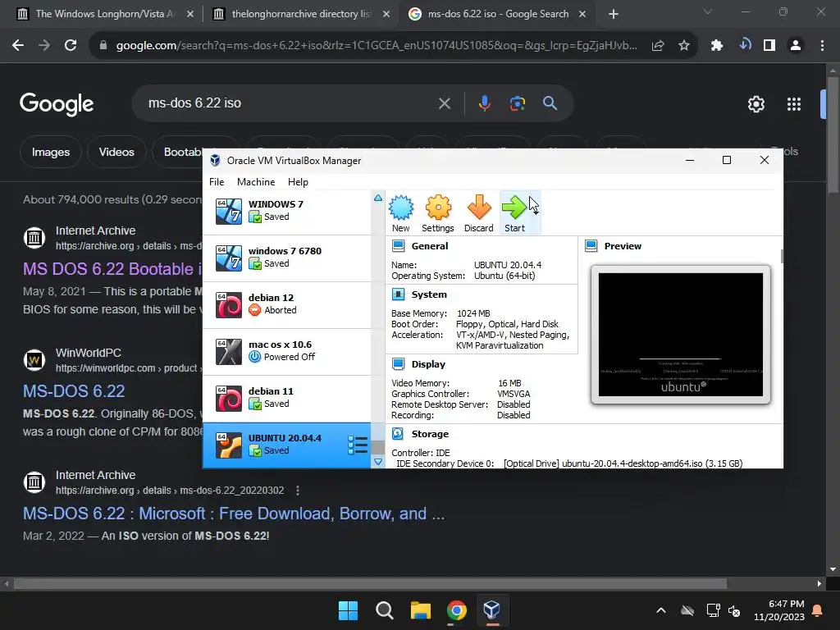This screenshot has width=840, height=630.
Task: Click the VirtualBox Manager title bar logo
Action: pyautogui.click(x=216, y=160)
